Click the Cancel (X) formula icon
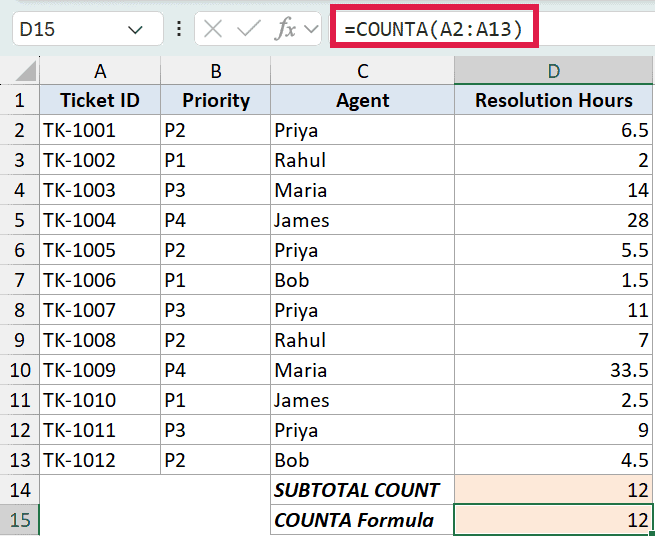This screenshot has width=655, height=536. click(x=213, y=29)
